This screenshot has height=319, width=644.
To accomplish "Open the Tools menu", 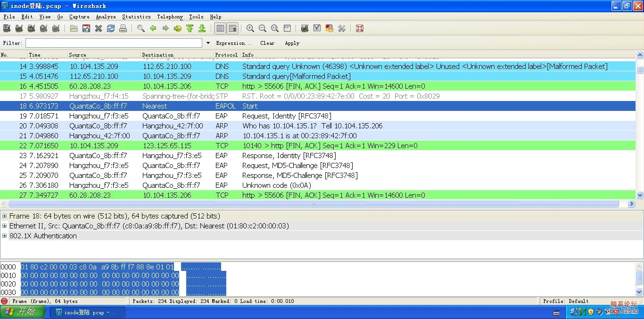I will pyautogui.click(x=196, y=17).
